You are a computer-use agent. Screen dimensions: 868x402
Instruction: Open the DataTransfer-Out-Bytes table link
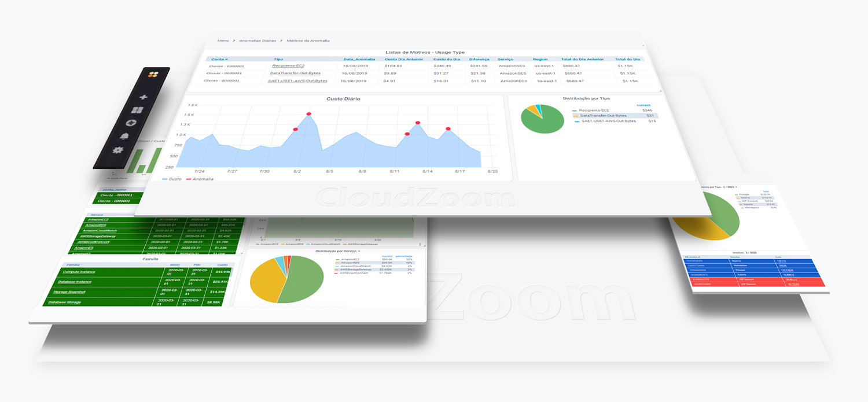295,73
